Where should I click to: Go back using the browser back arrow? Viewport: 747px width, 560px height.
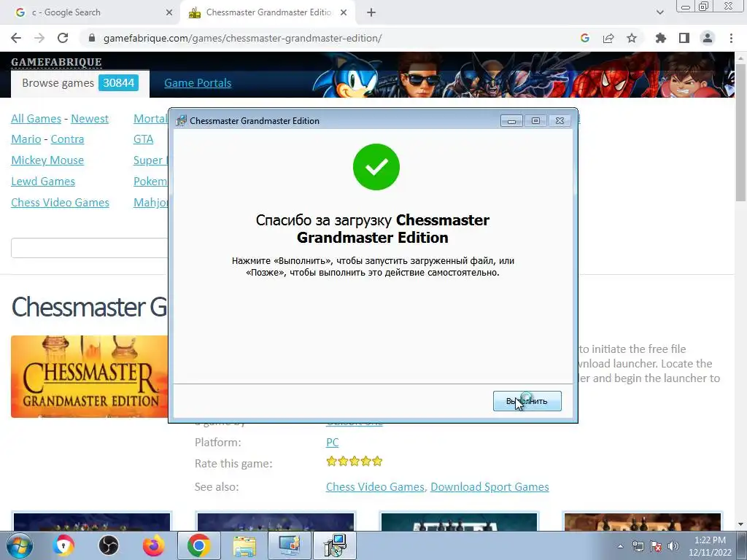[16, 38]
